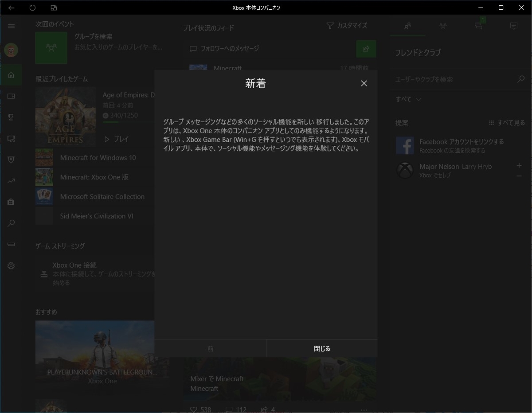This screenshot has height=413, width=532.
Task: Click the refresh icon in title bar
Action: click(x=32, y=8)
